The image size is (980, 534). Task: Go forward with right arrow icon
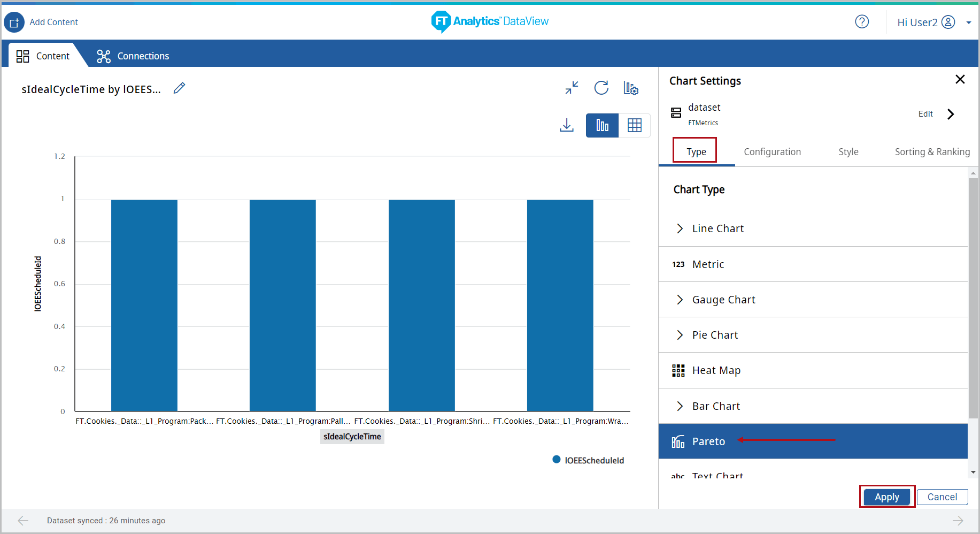(958, 521)
